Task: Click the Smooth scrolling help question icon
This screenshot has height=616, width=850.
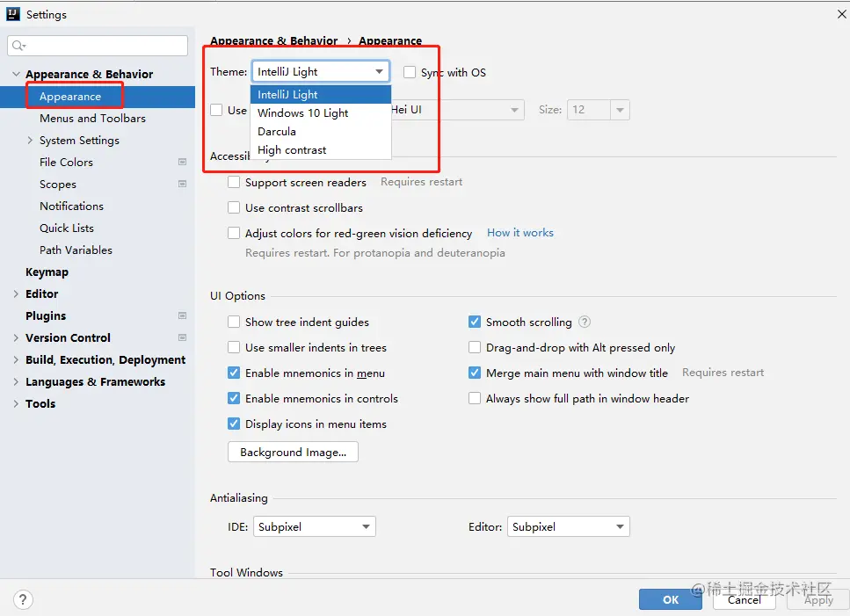Action: pos(585,322)
